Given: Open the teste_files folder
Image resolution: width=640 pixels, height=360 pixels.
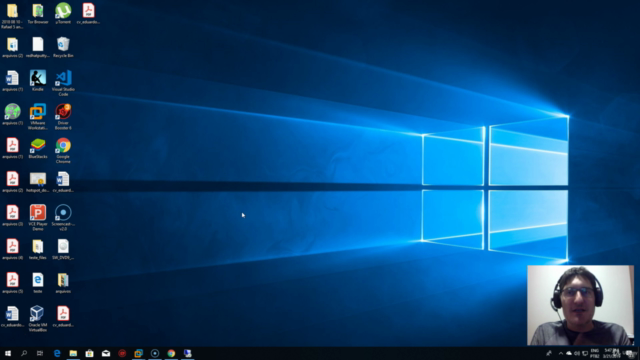Looking at the screenshot, I should tap(38, 249).
